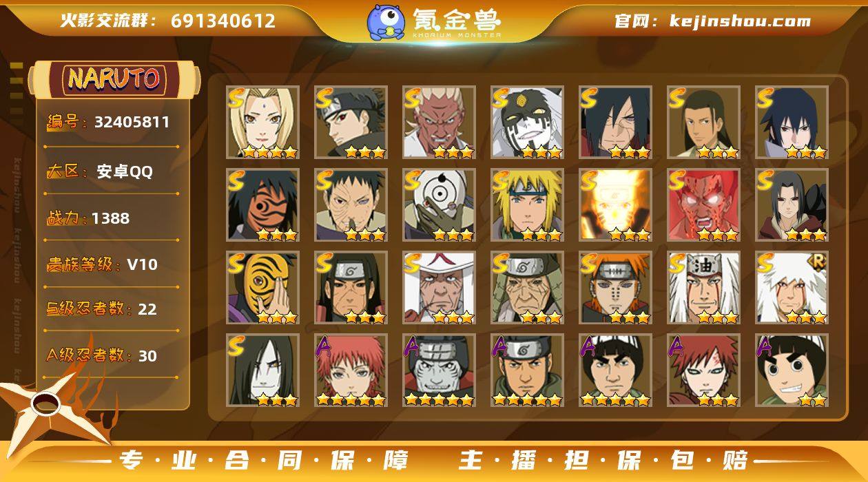Select the Orochimaru portrait in bottom row
868x482 pixels.
(x=262, y=370)
